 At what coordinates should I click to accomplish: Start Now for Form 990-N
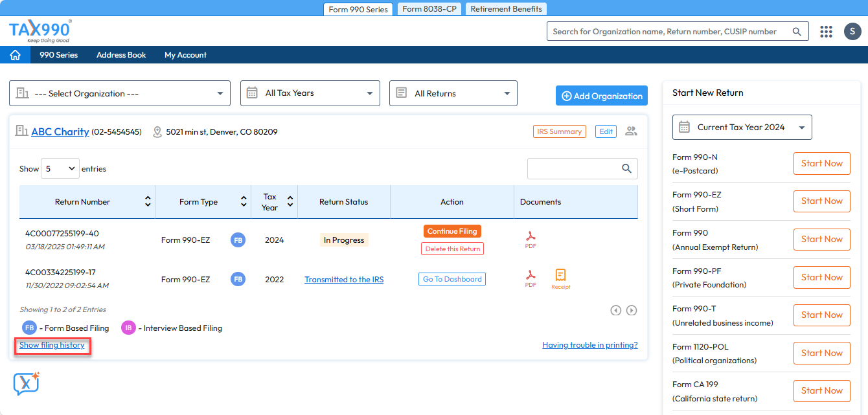click(x=822, y=163)
